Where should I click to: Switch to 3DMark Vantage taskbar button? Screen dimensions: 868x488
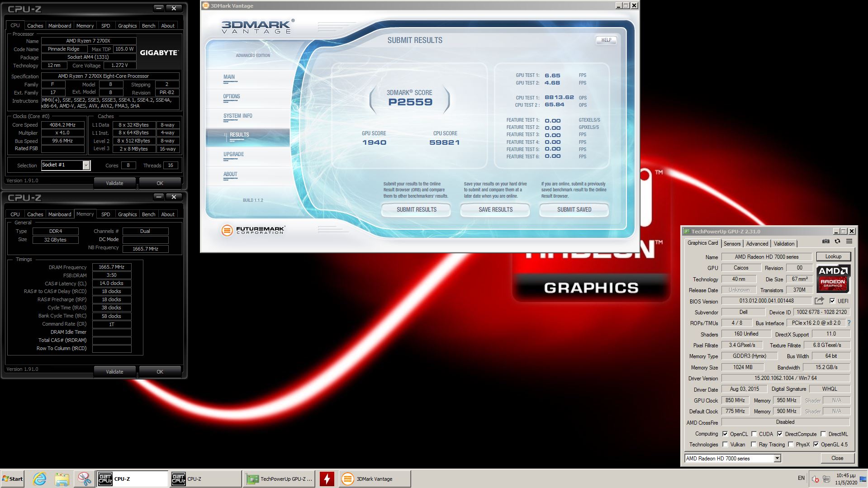pyautogui.click(x=375, y=479)
